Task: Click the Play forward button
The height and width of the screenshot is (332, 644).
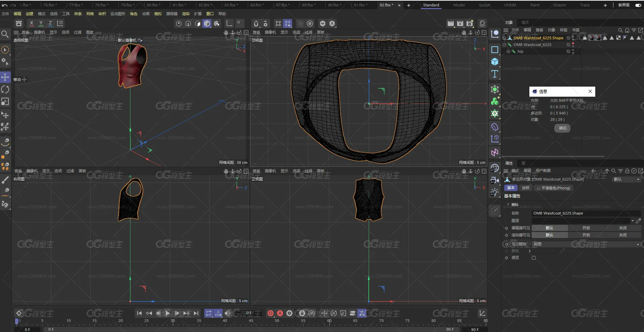Action: tap(167, 313)
